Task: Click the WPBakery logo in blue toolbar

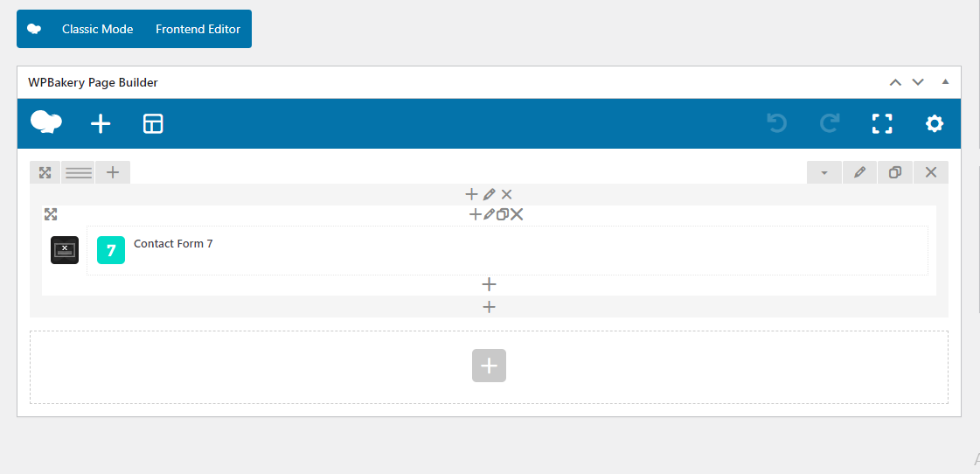Action: click(x=46, y=122)
